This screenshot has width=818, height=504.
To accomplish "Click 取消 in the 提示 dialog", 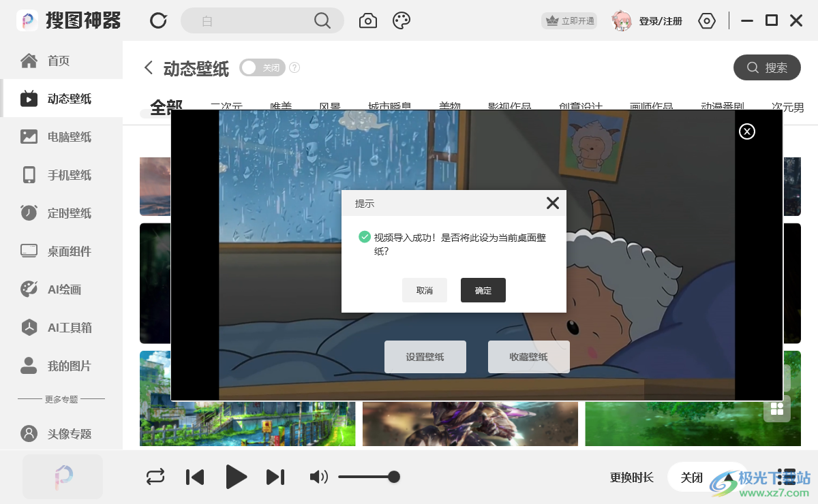I will 425,290.
